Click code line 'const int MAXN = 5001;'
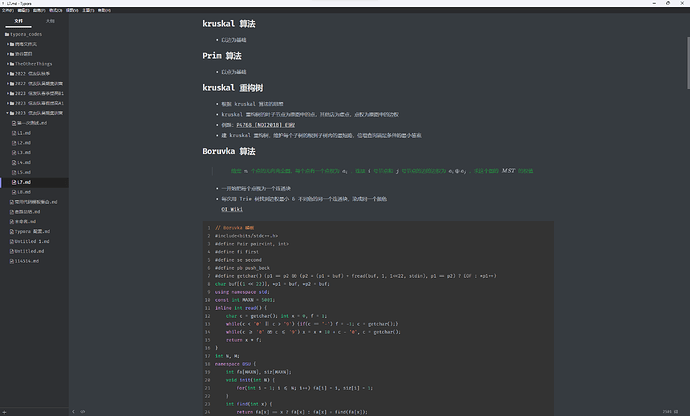 click(x=245, y=300)
